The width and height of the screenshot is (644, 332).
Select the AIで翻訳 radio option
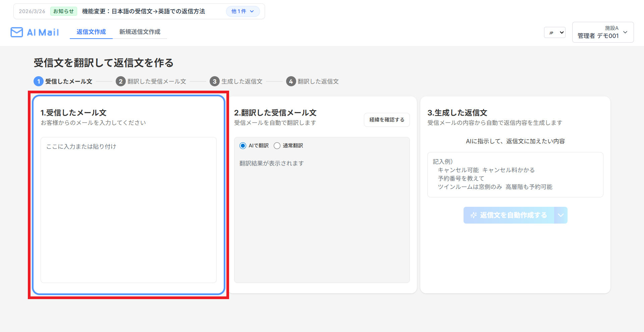tap(243, 146)
